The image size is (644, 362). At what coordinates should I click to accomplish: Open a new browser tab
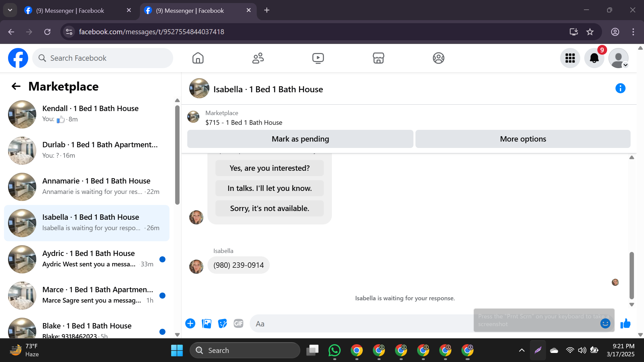pyautogui.click(x=267, y=10)
